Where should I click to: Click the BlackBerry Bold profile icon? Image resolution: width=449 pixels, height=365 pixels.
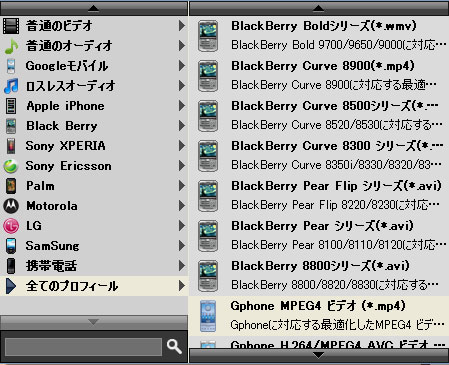[208, 36]
